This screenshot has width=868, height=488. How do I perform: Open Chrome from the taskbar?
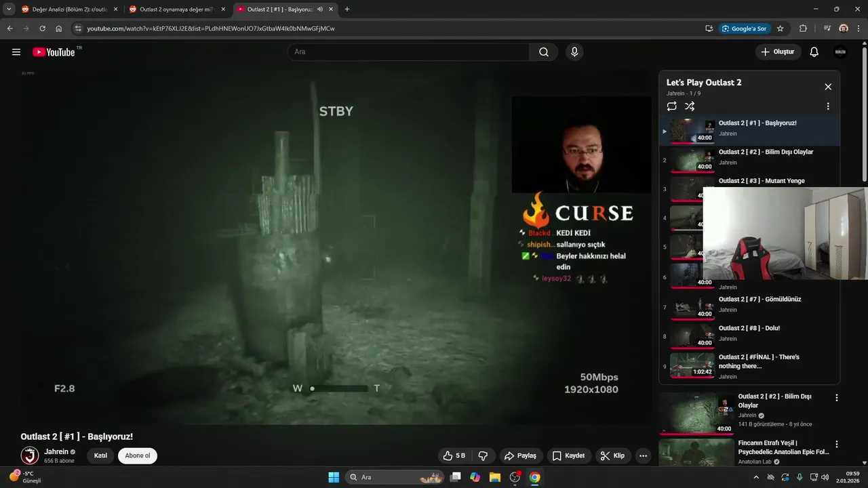[x=535, y=477]
